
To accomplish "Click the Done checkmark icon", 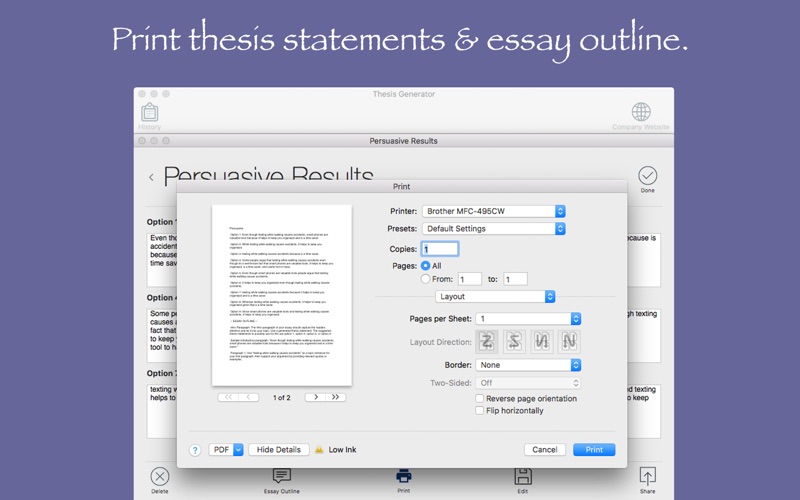I will coord(647,175).
